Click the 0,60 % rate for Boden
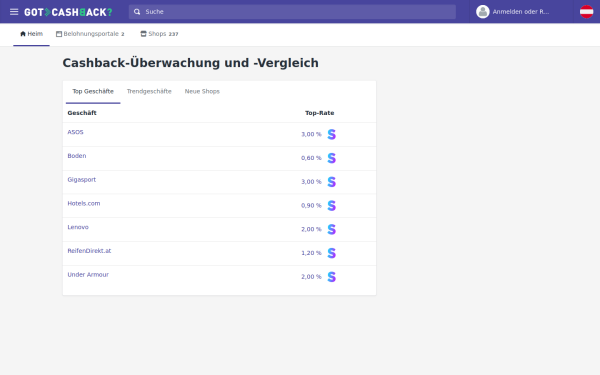 [x=311, y=158]
